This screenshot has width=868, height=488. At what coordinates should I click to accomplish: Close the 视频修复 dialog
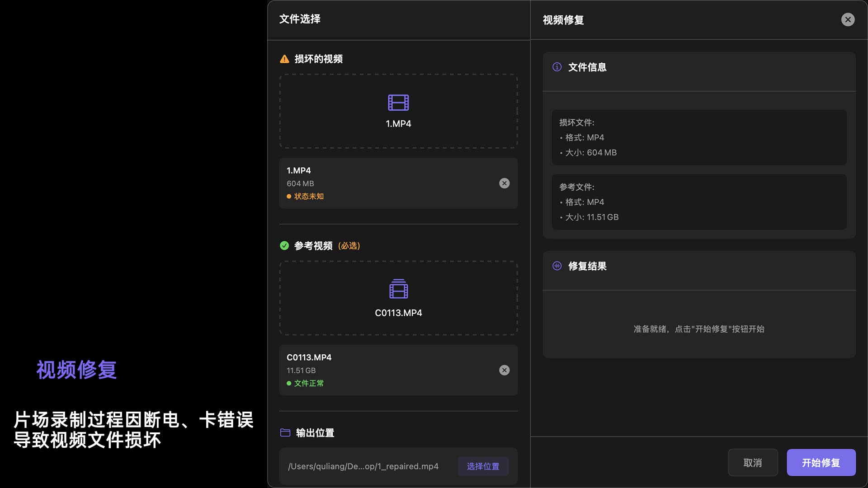(x=847, y=19)
